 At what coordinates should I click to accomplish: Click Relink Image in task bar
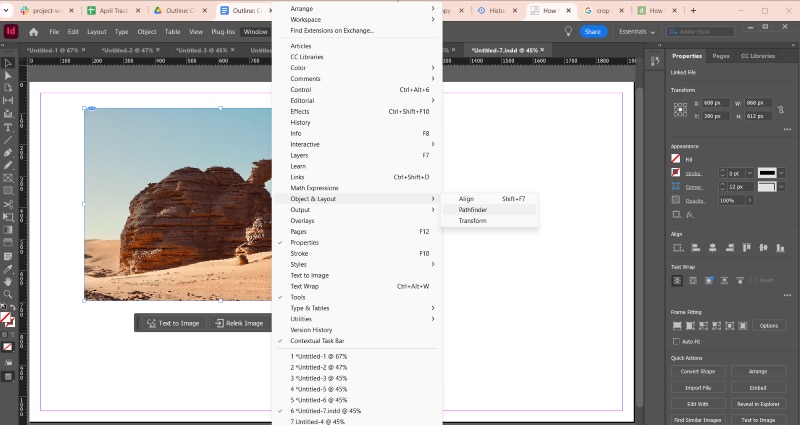point(239,323)
